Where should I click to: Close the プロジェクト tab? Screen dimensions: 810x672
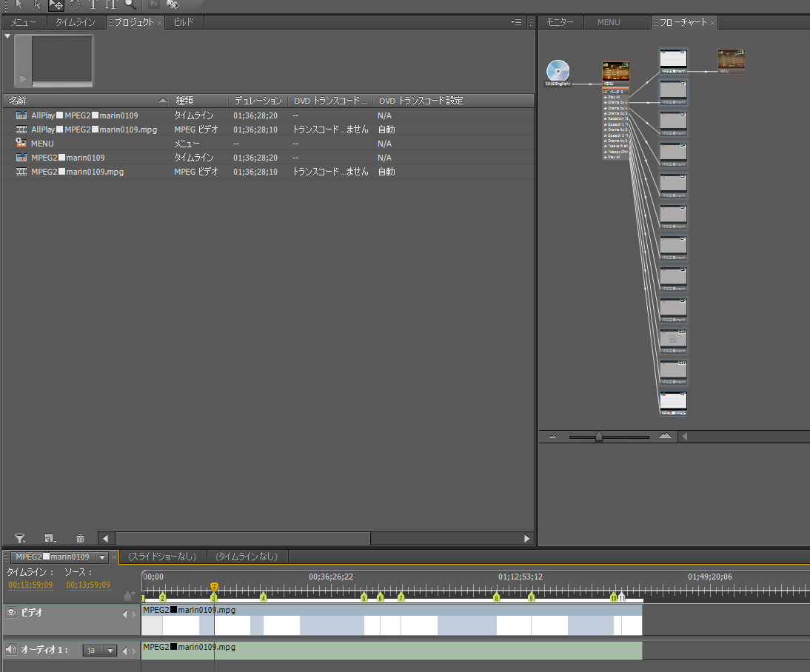tap(160, 22)
